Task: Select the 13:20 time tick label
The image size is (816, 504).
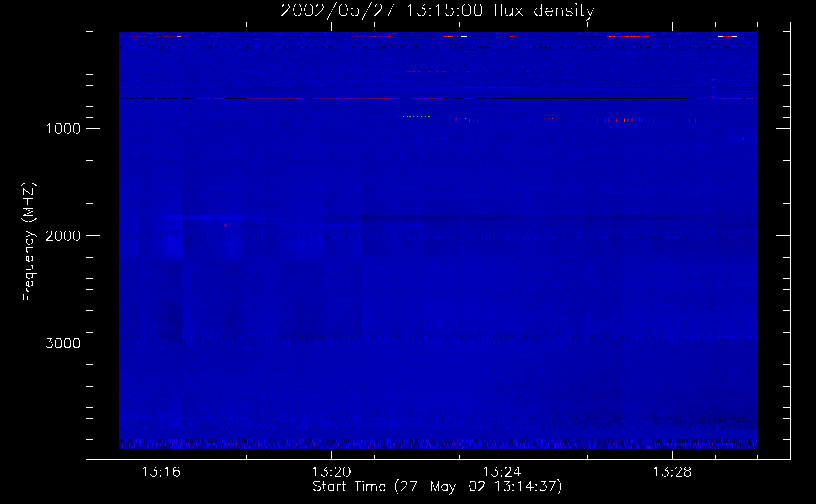Action: [331, 472]
